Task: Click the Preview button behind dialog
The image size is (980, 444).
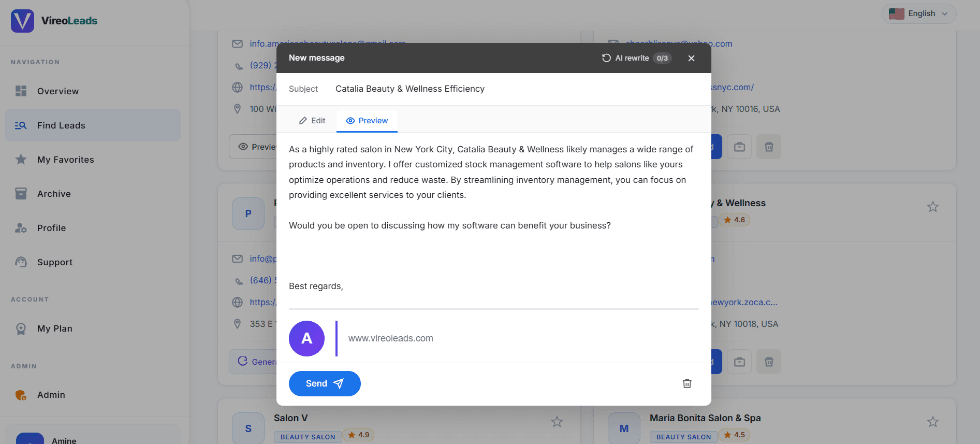Action: (x=253, y=147)
